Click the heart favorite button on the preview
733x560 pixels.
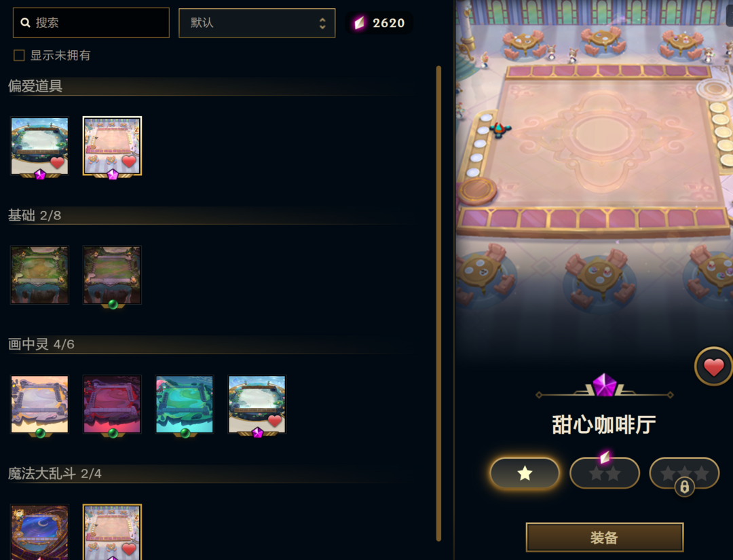(x=713, y=367)
